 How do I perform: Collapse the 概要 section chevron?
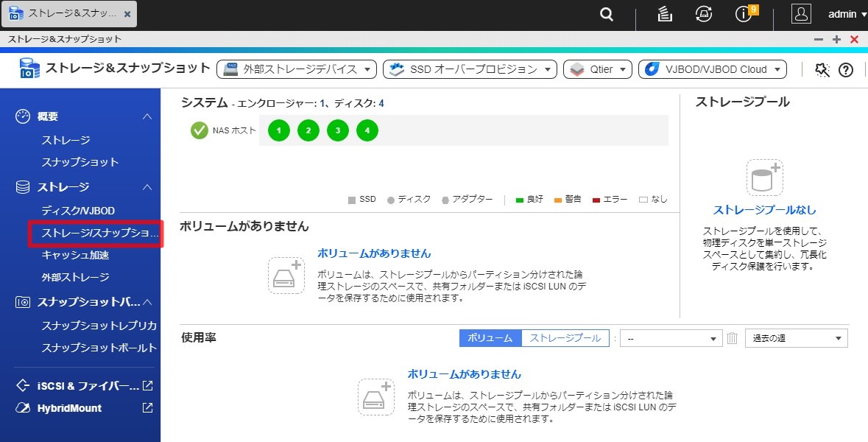(x=147, y=116)
